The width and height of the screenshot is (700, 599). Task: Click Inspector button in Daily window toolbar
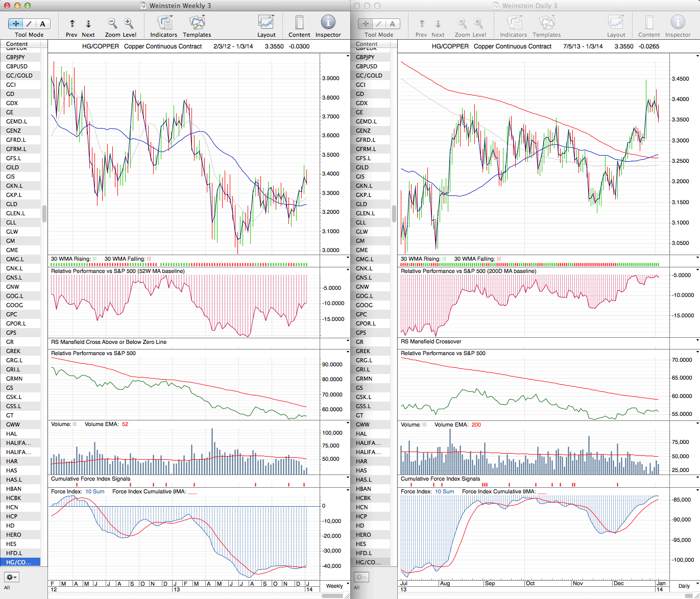click(x=678, y=23)
